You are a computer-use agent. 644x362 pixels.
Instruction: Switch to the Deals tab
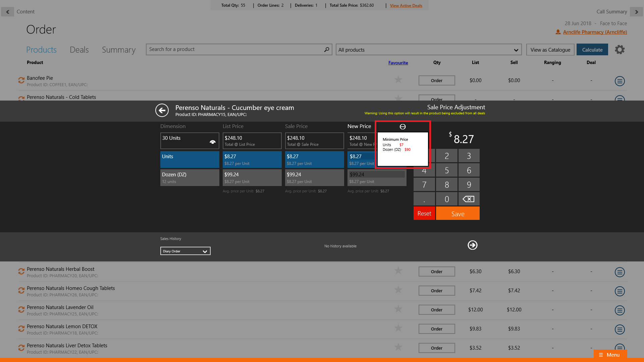tap(79, 50)
